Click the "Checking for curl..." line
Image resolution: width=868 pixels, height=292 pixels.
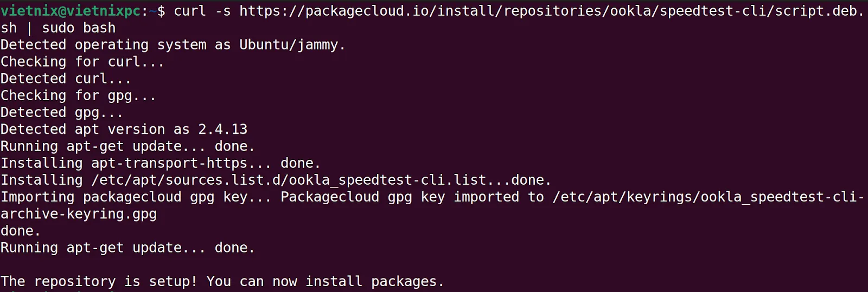82,62
